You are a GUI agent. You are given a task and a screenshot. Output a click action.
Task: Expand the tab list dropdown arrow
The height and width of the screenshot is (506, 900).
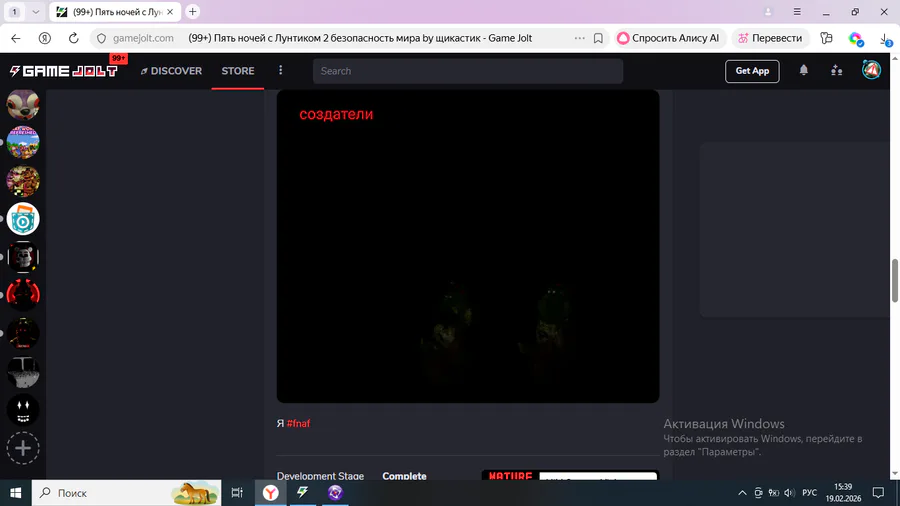click(x=36, y=11)
